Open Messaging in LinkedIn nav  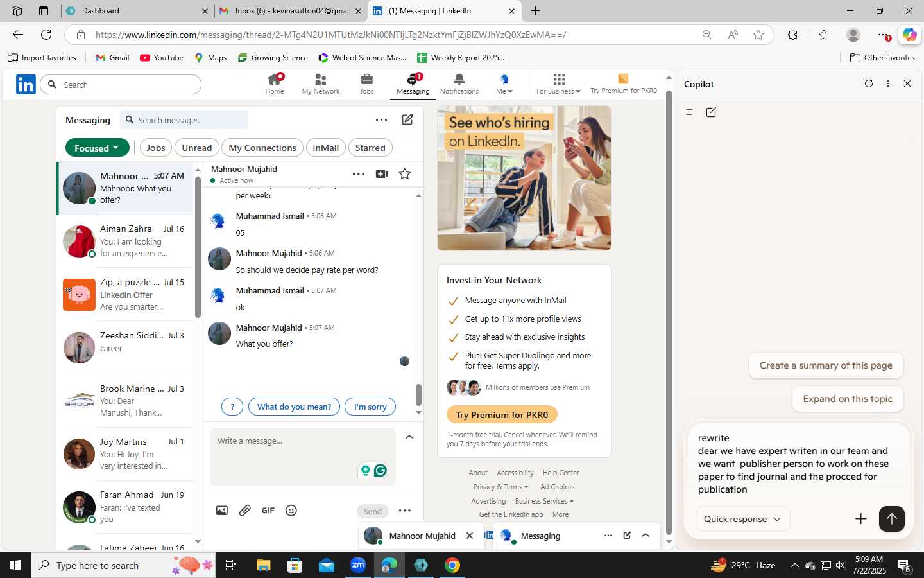413,84
